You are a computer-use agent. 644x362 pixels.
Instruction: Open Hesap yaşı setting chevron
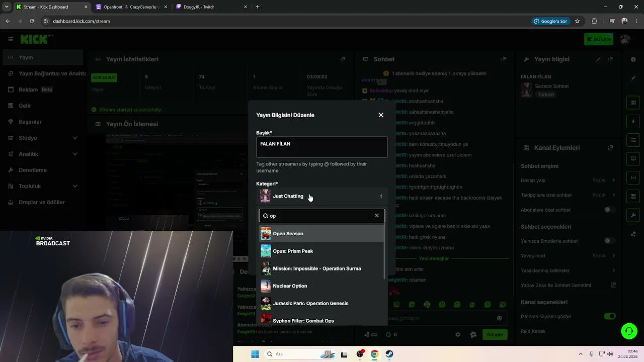[x=613, y=180]
